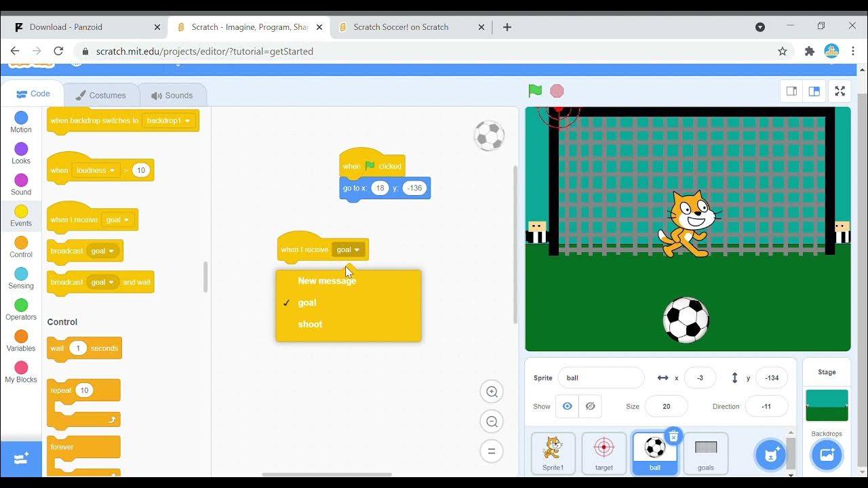Edit the sprite Direction field
868x488 pixels.
(x=766, y=407)
